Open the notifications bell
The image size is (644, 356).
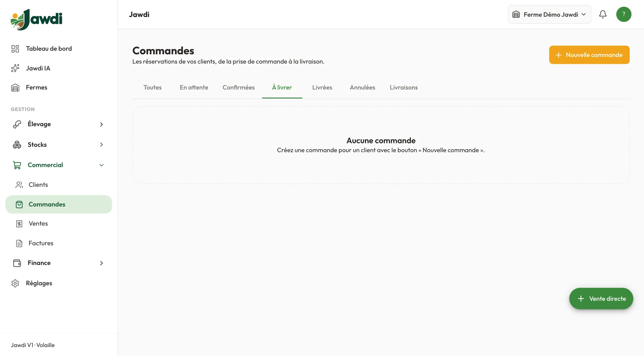click(603, 14)
